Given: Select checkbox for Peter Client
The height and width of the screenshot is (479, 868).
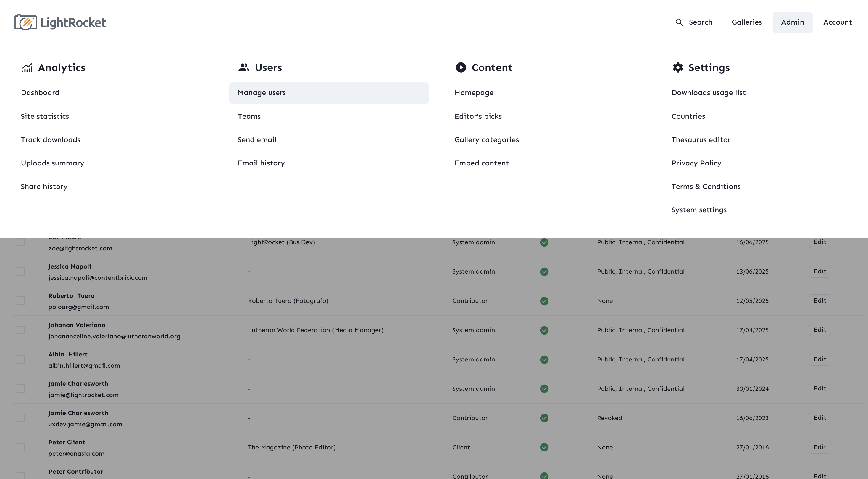Looking at the screenshot, I should [21, 447].
